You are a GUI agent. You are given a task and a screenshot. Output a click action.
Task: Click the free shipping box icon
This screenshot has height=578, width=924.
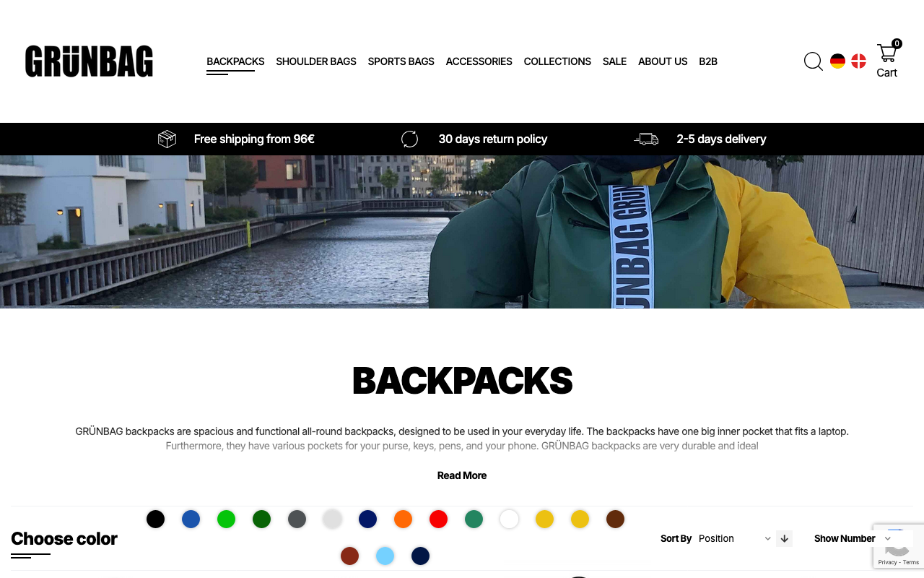pos(167,139)
